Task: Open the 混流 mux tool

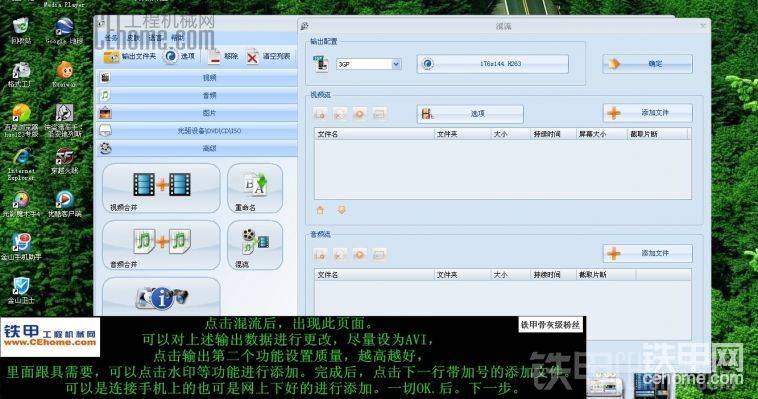Action: (x=255, y=245)
